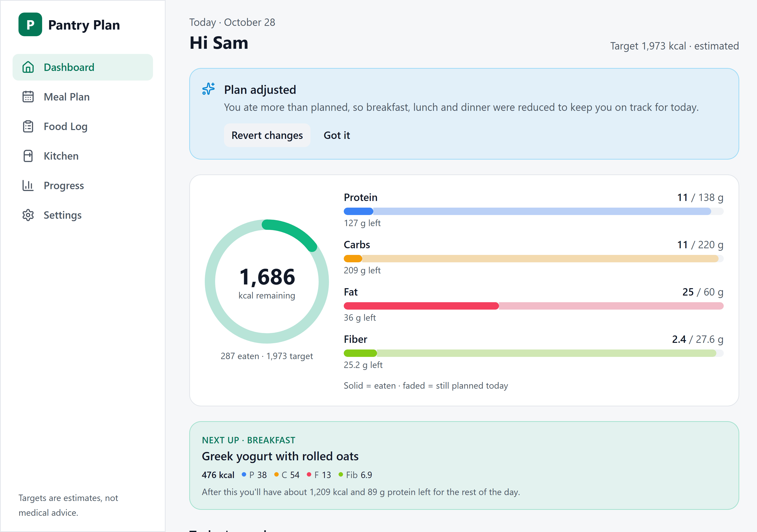Go to Meal Plan in sidebar
757x532 pixels.
[83, 97]
